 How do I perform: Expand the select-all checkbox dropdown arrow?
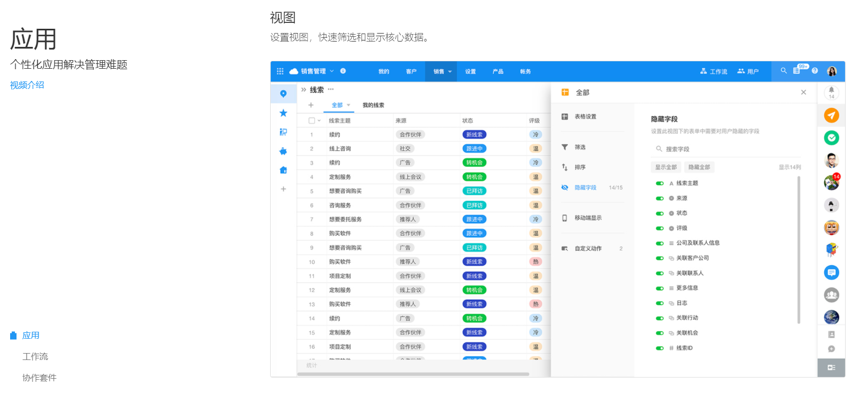click(x=319, y=120)
